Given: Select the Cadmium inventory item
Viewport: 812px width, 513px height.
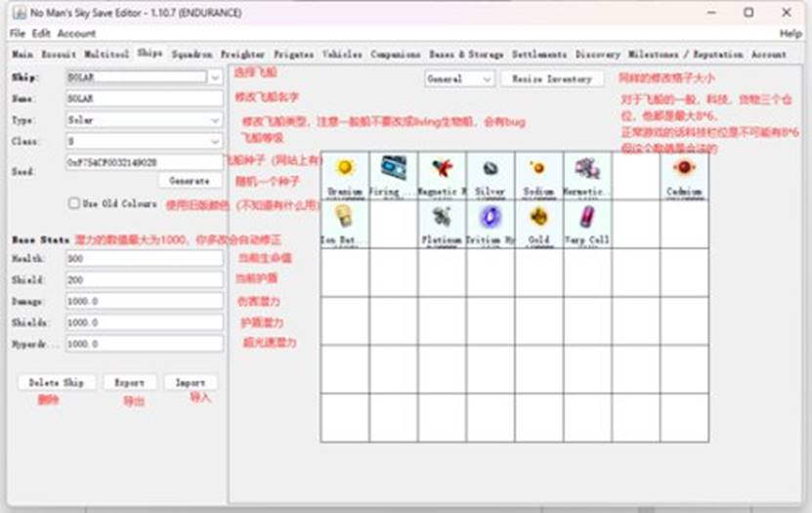Looking at the screenshot, I should (x=684, y=176).
